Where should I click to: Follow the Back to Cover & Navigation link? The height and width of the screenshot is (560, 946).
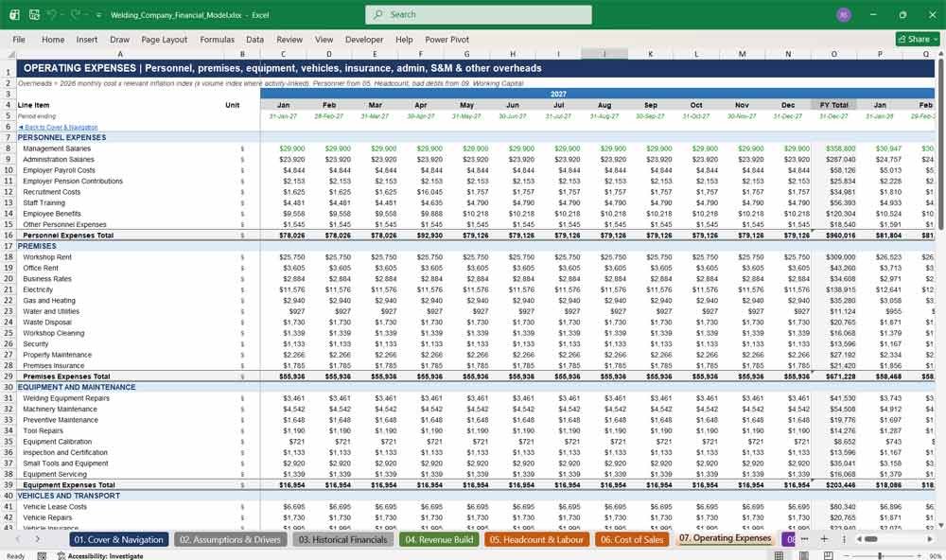[x=58, y=128]
